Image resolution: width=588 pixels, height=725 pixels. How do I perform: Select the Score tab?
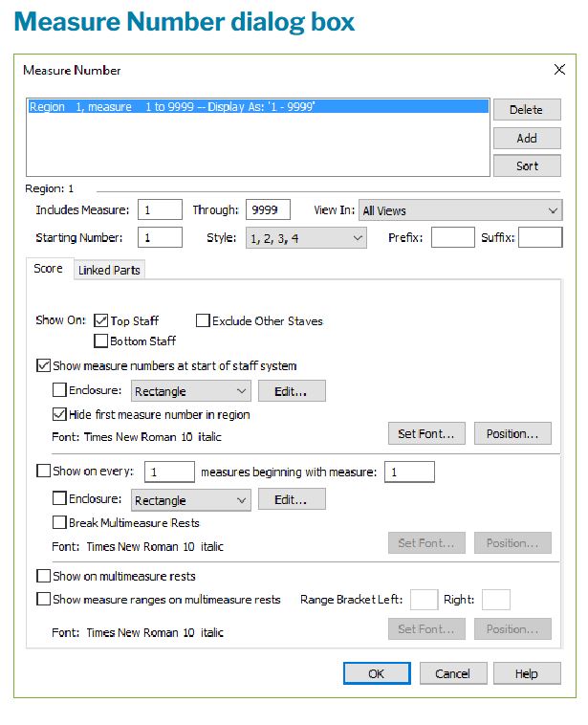coord(48,270)
